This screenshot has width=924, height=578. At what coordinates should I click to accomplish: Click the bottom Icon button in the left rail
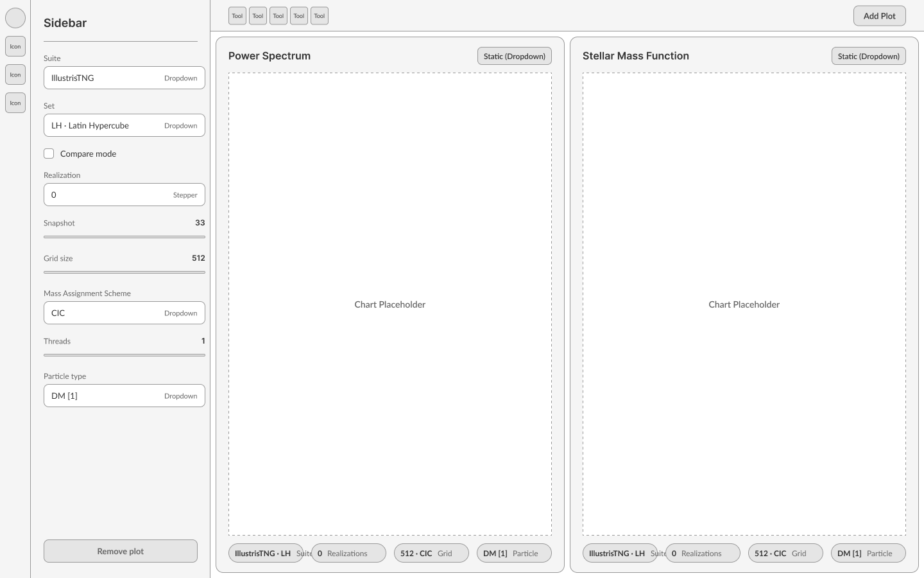(15, 103)
